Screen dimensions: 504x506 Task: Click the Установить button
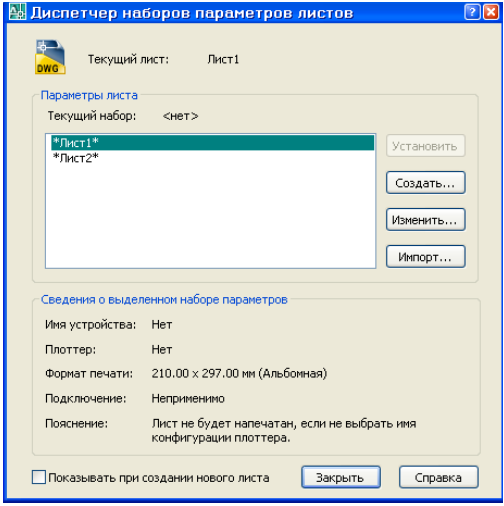pyautogui.click(x=425, y=146)
